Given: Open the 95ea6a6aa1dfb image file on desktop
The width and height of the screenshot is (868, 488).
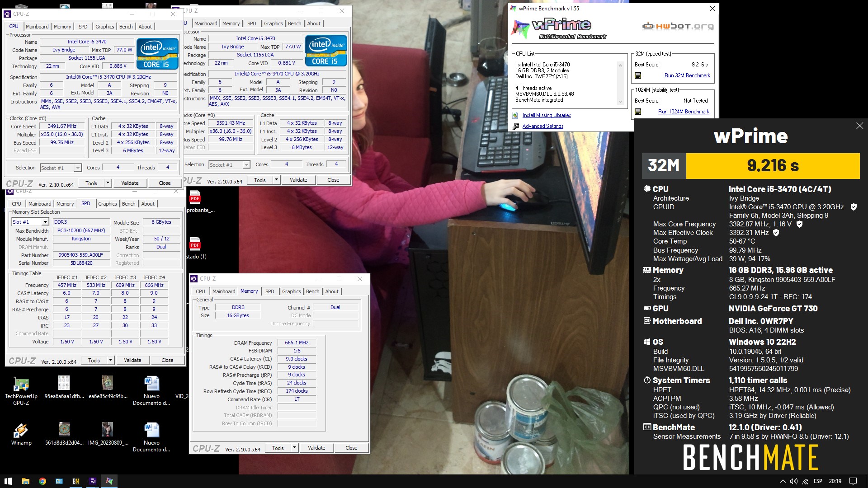Looking at the screenshot, I should (64, 388).
